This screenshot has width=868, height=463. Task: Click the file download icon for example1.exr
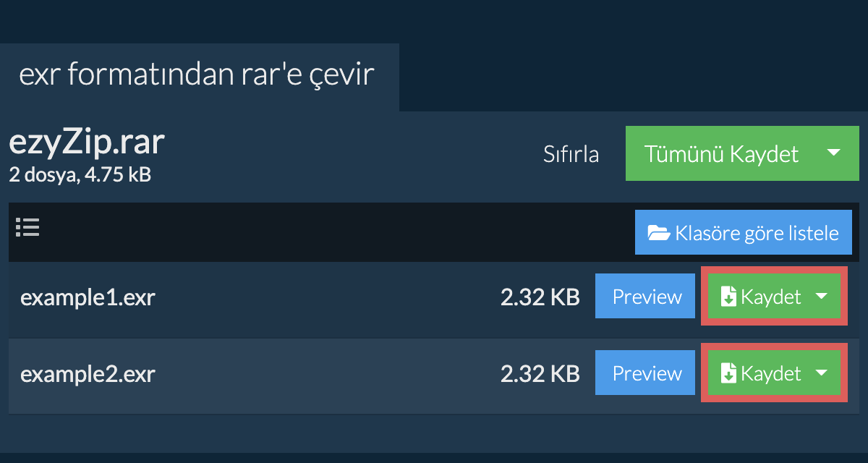(x=728, y=297)
